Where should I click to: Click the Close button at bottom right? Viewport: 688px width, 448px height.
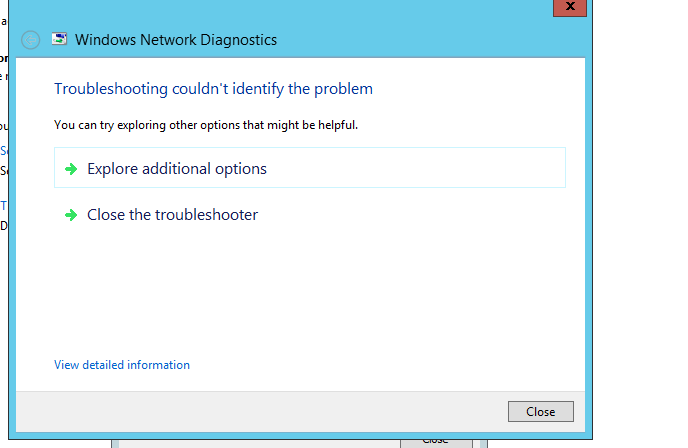tap(541, 412)
